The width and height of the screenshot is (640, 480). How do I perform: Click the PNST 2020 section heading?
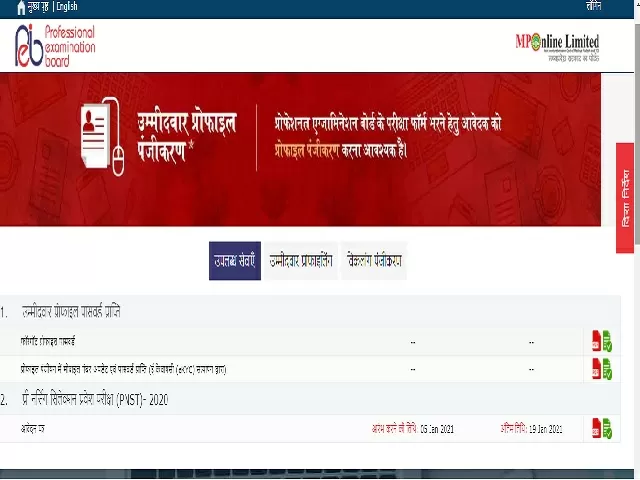point(95,400)
